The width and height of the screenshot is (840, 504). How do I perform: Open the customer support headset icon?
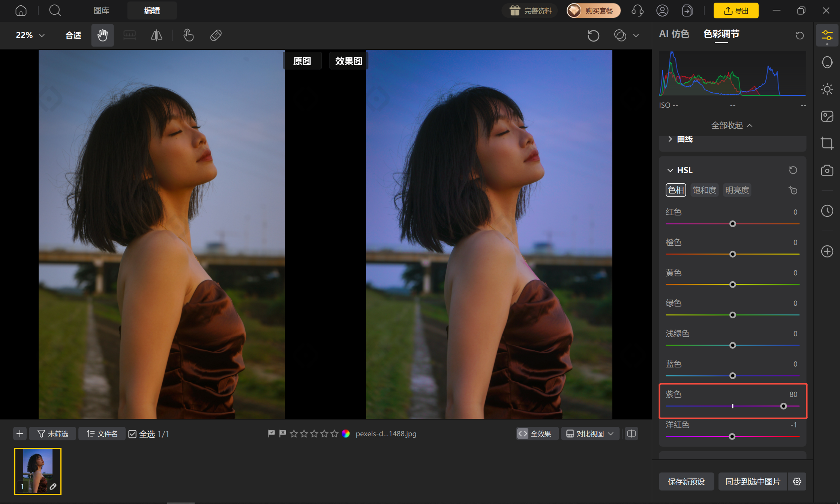click(x=637, y=10)
